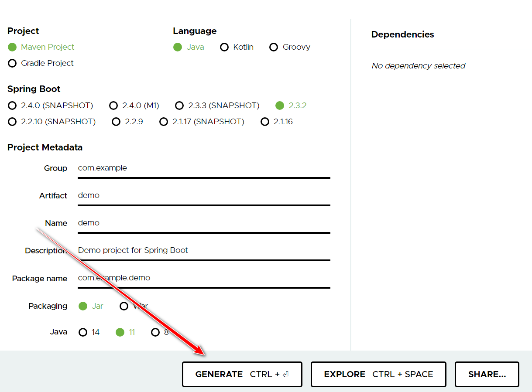Choose Spring Boot version 2.4.0 (SNAPSHOT)
This screenshot has height=392, width=532.
(12, 105)
